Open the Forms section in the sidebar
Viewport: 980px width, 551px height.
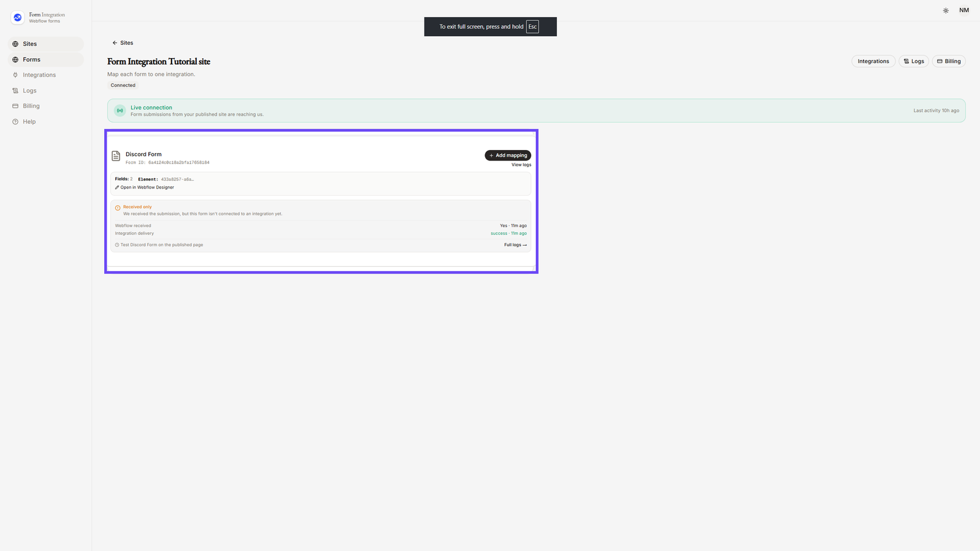pyautogui.click(x=46, y=59)
